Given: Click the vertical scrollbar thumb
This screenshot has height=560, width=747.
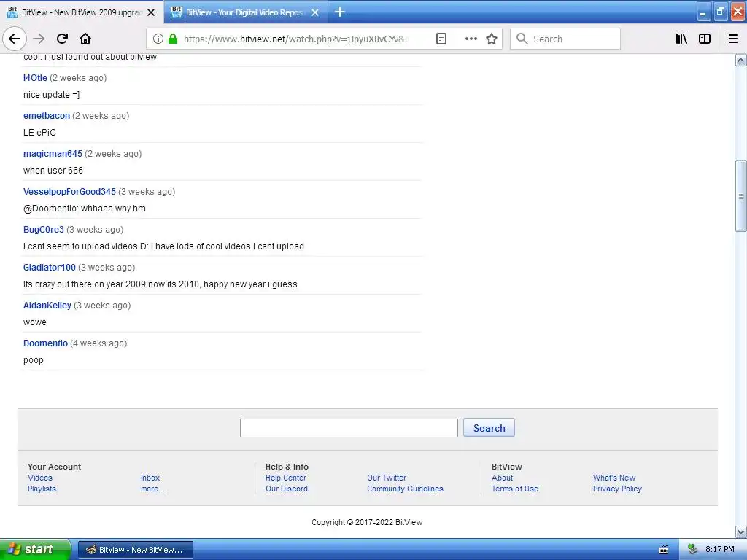Looking at the screenshot, I should pyautogui.click(x=741, y=196).
